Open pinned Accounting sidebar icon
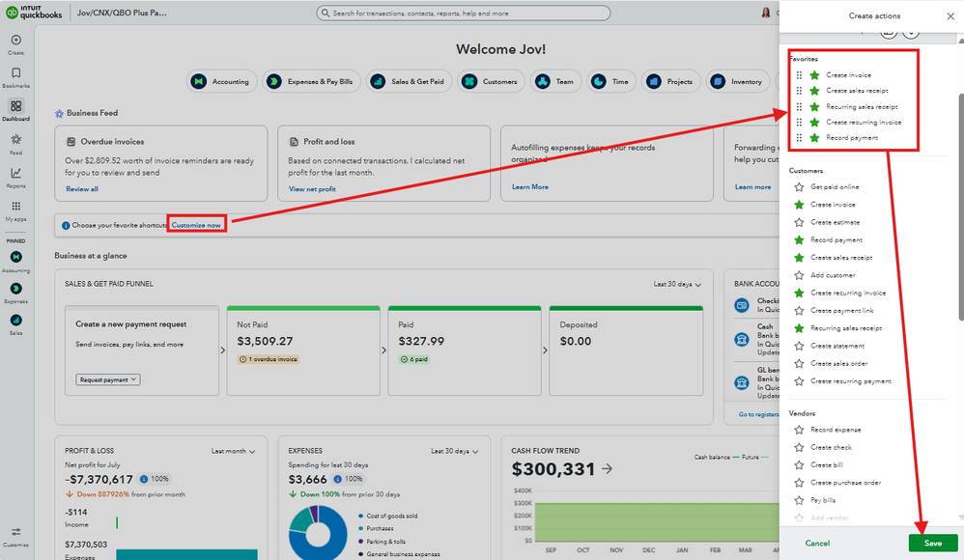Viewport: 964px width, 560px height. click(16, 257)
